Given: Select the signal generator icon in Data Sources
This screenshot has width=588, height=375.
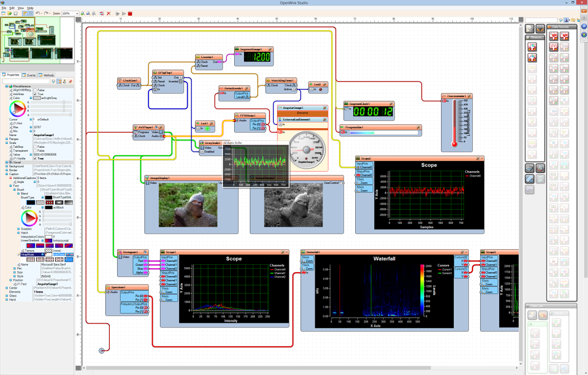Looking at the screenshot, I should tap(553, 47).
